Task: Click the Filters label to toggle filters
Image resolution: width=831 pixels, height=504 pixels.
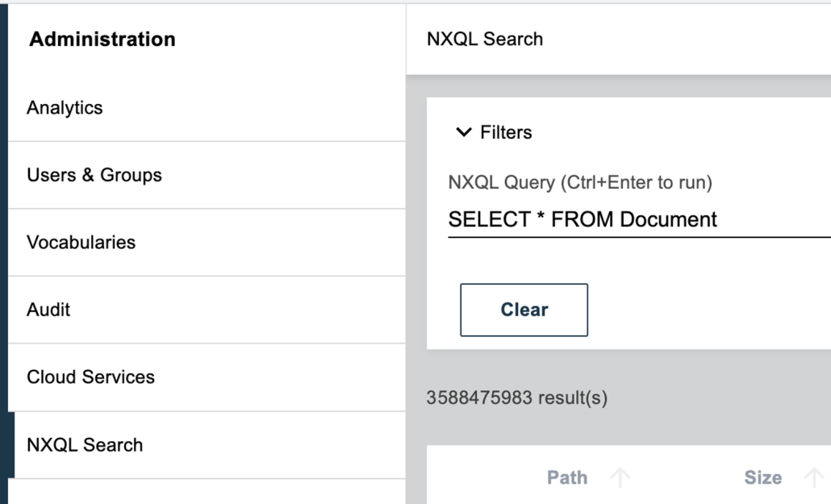Action: pos(506,132)
